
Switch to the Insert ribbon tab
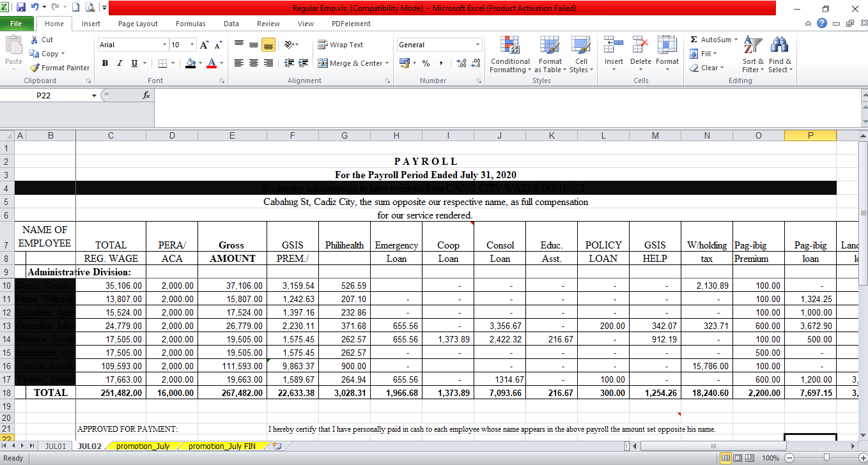click(91, 24)
